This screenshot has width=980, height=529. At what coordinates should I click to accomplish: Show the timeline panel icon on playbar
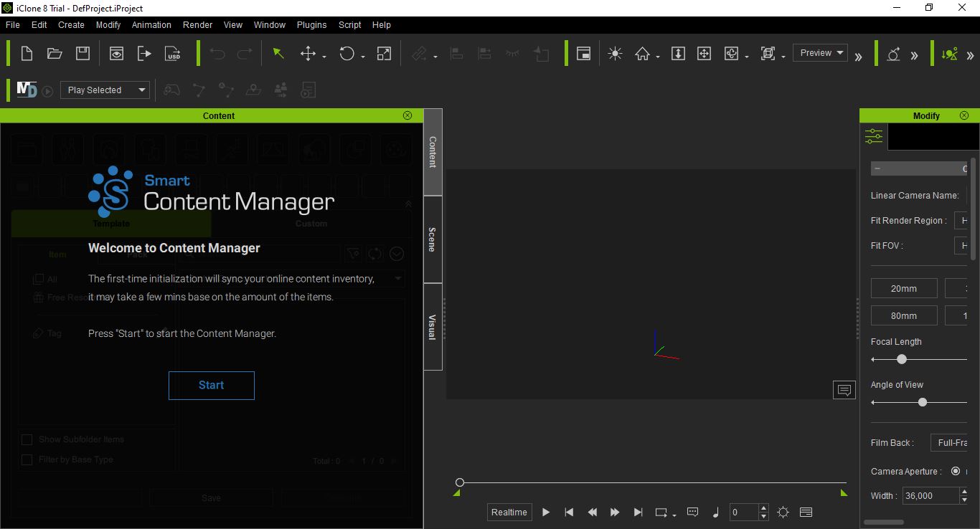[806, 512]
